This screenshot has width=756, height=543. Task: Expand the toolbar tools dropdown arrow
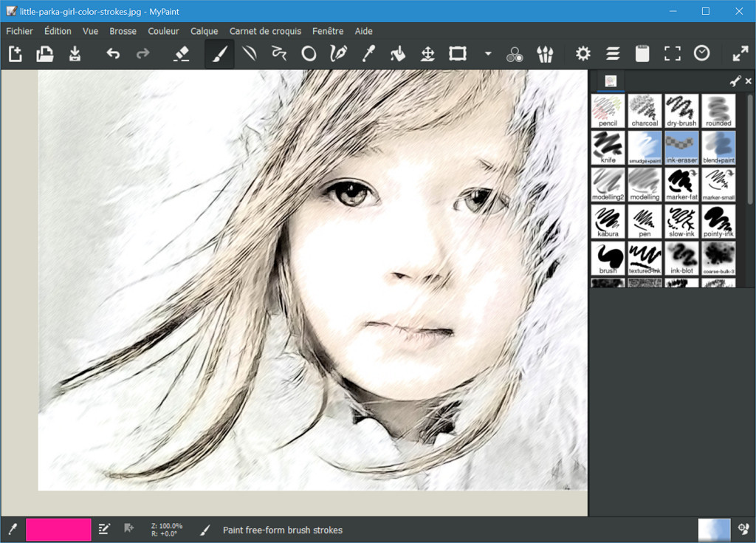click(487, 54)
